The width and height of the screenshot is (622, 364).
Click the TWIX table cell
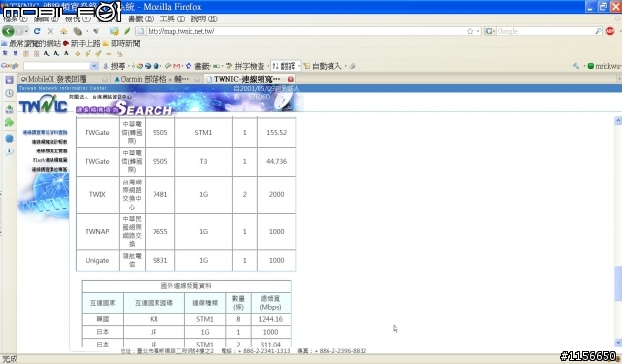[97, 194]
